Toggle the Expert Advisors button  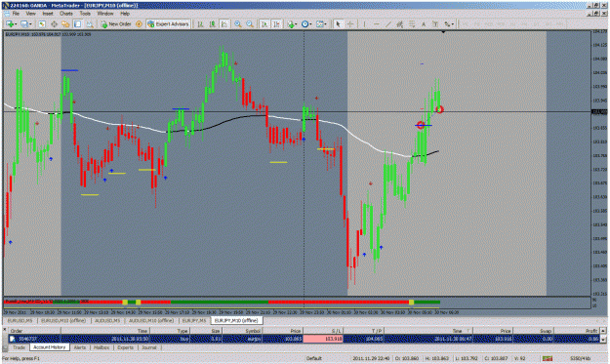coord(168,24)
